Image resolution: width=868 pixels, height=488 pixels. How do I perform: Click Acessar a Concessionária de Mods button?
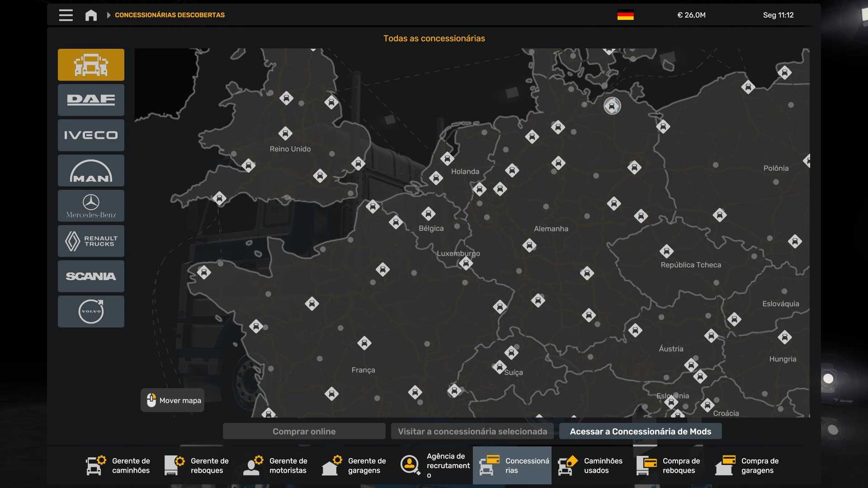point(640,432)
